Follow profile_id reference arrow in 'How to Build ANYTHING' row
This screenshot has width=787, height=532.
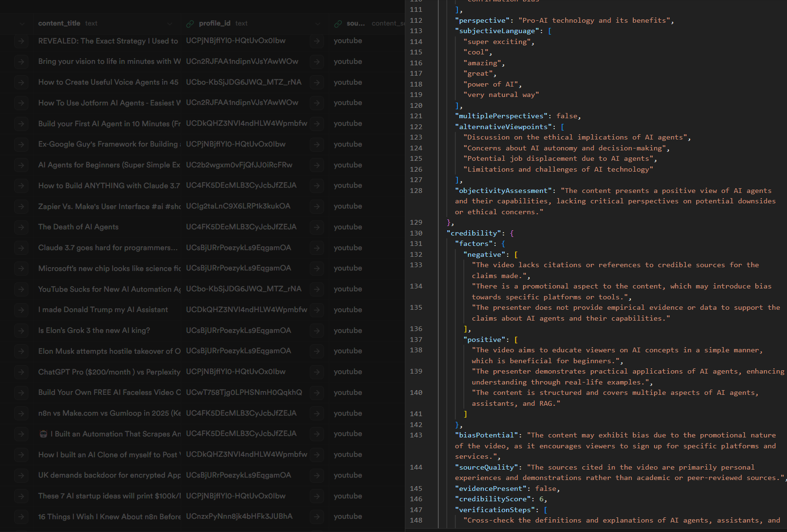tap(316, 186)
